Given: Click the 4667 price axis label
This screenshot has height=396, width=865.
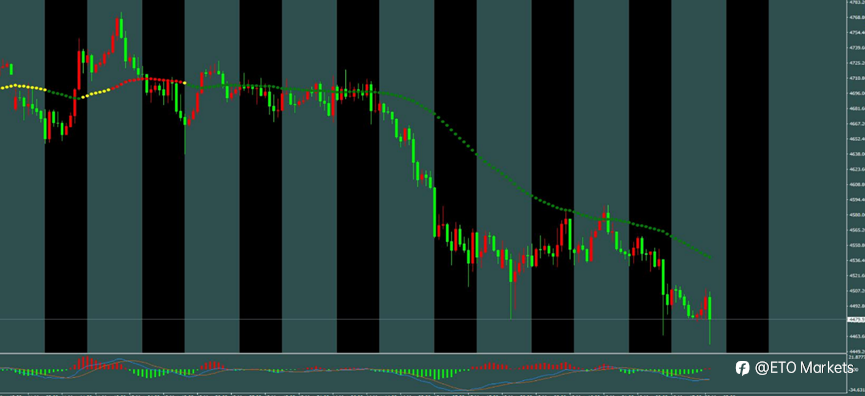Looking at the screenshot, I should click(x=857, y=124).
